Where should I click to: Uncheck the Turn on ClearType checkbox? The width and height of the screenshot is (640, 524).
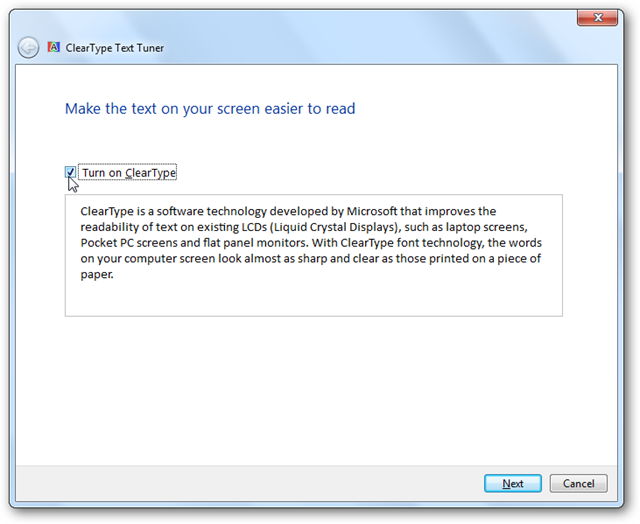70,172
